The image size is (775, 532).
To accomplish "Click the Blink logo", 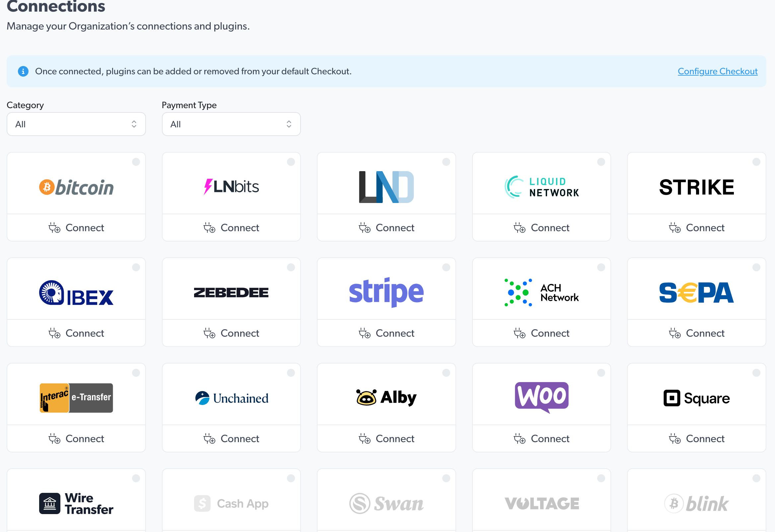I will [697, 503].
